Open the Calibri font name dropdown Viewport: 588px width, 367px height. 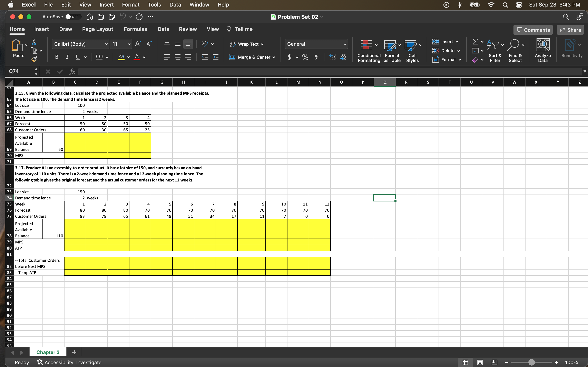click(106, 44)
